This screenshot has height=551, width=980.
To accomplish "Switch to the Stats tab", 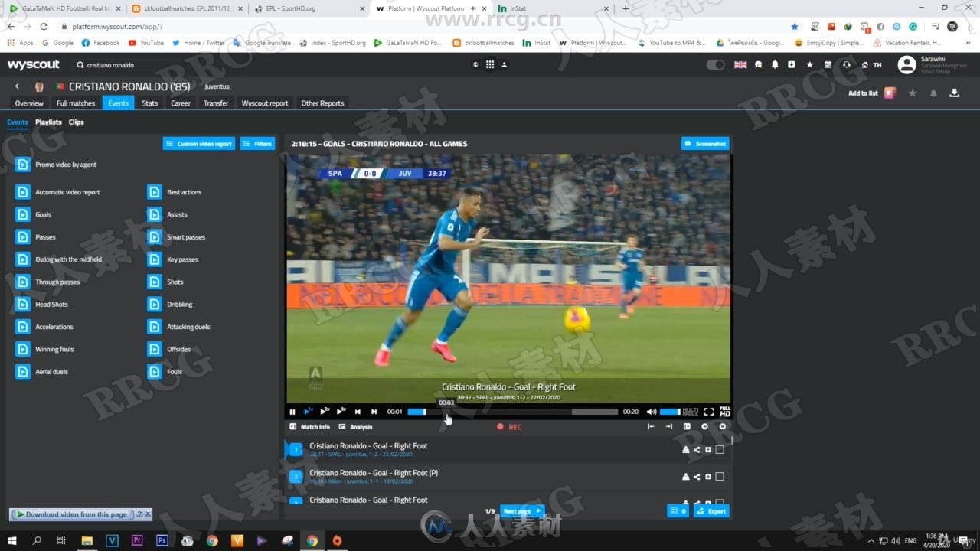I will (150, 103).
